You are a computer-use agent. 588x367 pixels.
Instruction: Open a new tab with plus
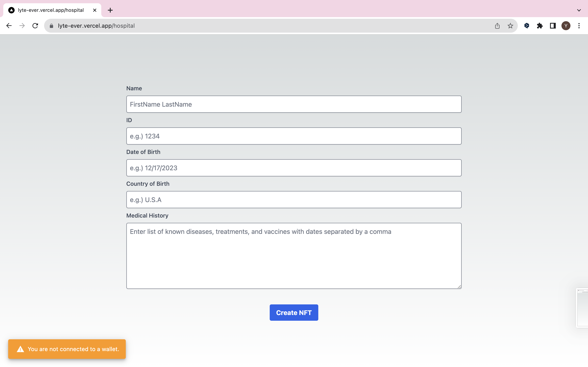coord(110,10)
